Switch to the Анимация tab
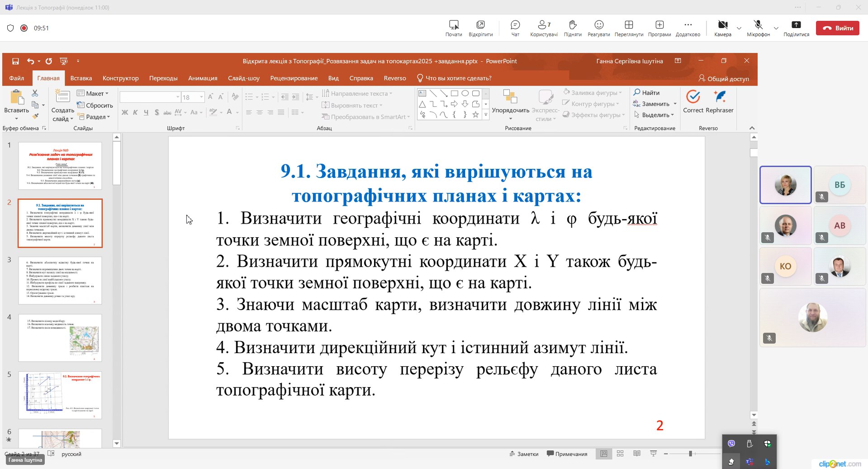868x469 pixels. pyautogui.click(x=203, y=78)
